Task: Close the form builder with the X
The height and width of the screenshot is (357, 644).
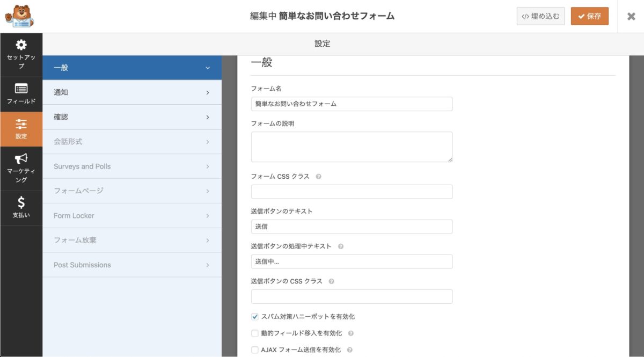Action: pos(631,16)
